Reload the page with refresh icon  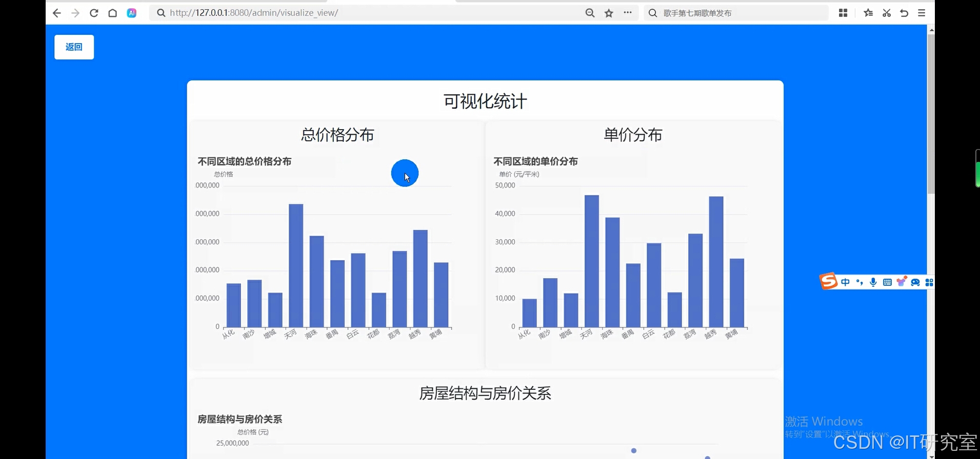coord(94,13)
